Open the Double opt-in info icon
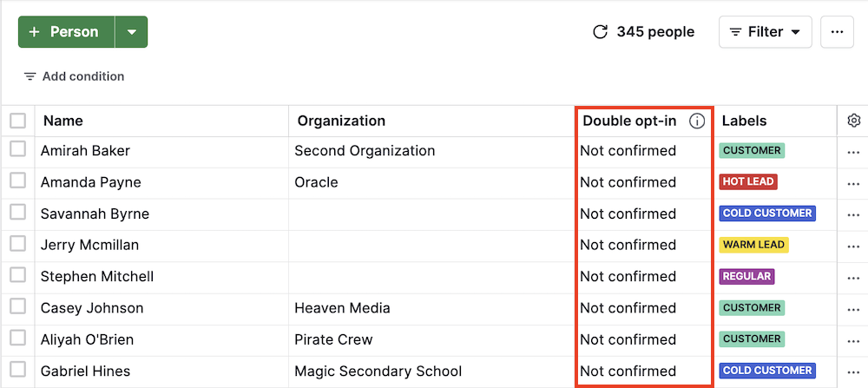Image resolution: width=868 pixels, height=388 pixels. [696, 122]
